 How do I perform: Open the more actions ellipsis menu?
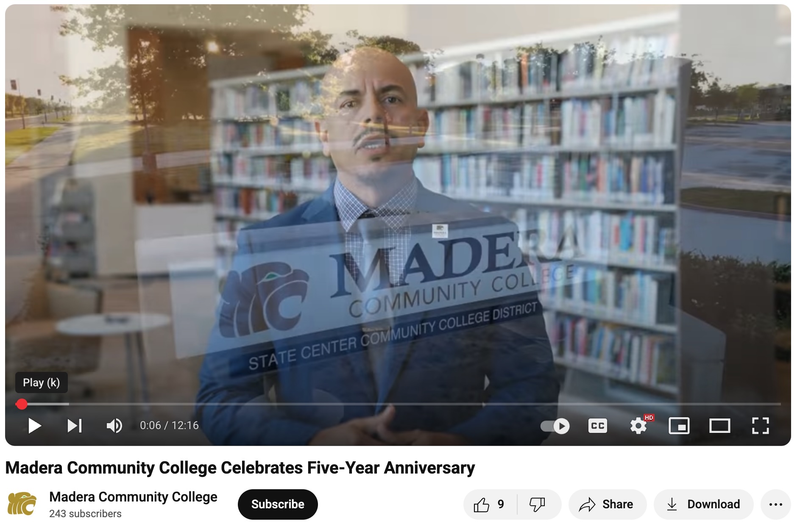(x=776, y=504)
